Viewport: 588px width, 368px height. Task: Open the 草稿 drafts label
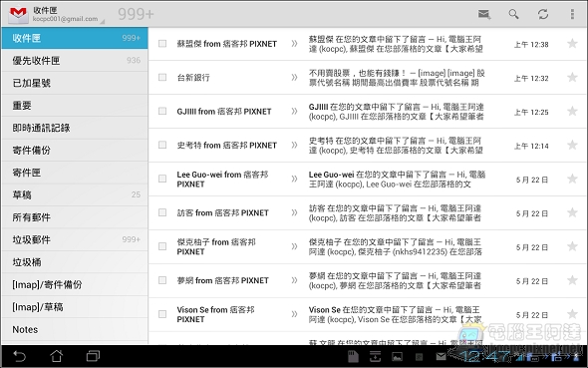pos(75,194)
